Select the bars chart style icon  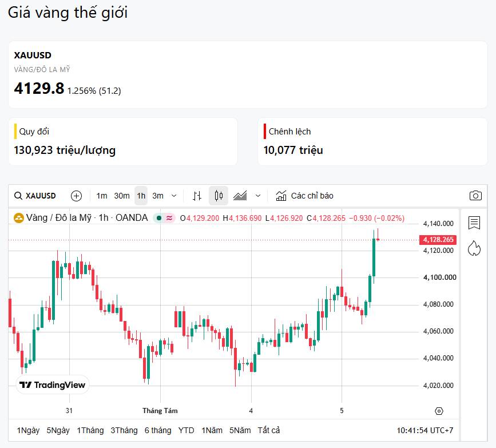click(x=197, y=196)
